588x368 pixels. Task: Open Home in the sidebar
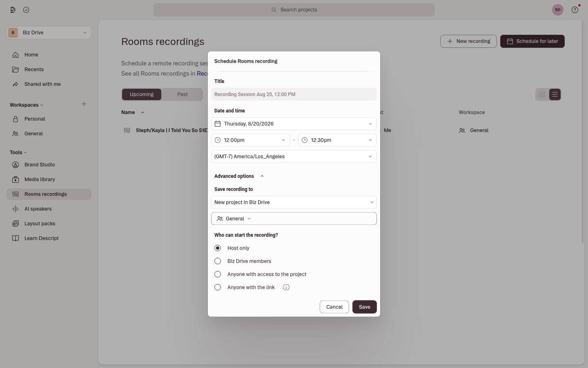[x=49, y=55]
